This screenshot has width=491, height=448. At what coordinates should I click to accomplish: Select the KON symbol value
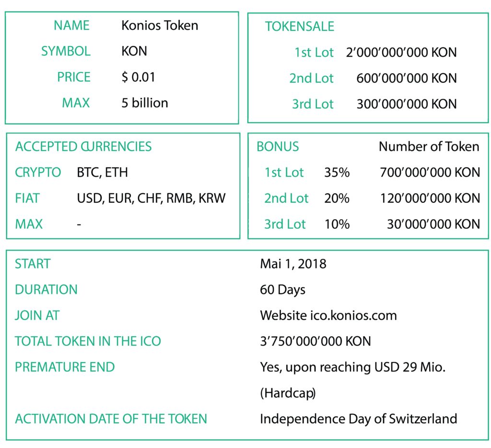click(x=134, y=51)
